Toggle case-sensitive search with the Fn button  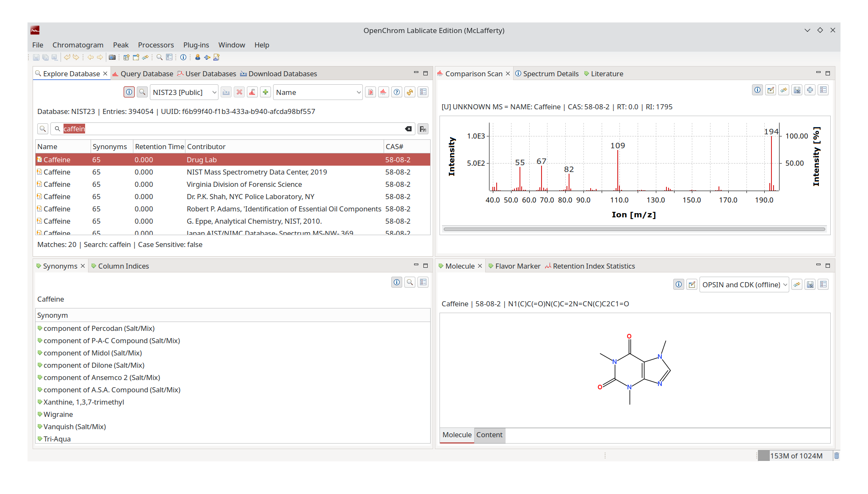tap(423, 129)
